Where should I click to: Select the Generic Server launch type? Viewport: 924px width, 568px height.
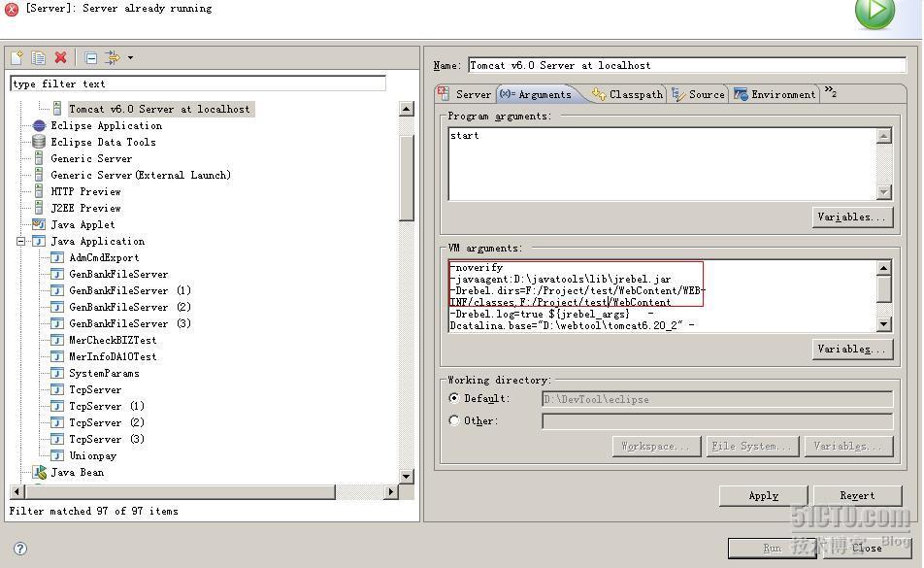tap(91, 158)
